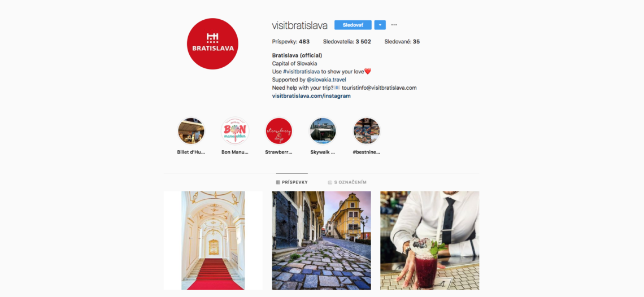Open the three-dot options menu
This screenshot has width=644, height=297.
pyautogui.click(x=394, y=25)
